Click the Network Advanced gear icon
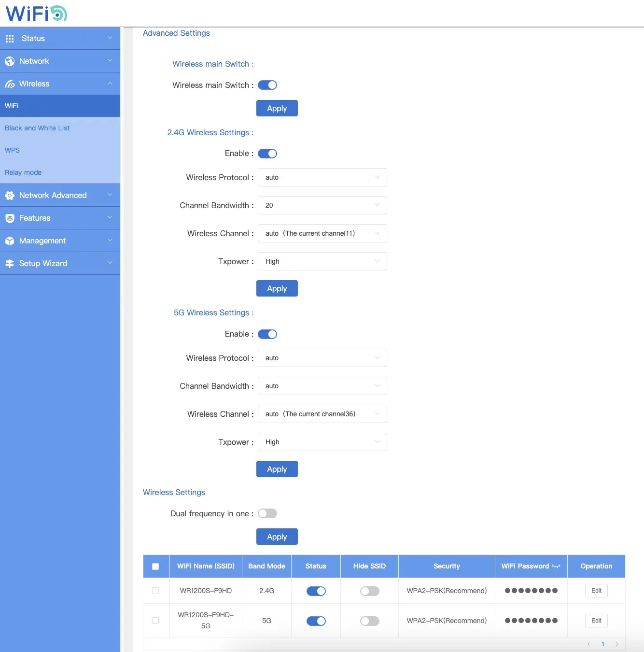The width and height of the screenshot is (644, 652). click(10, 196)
